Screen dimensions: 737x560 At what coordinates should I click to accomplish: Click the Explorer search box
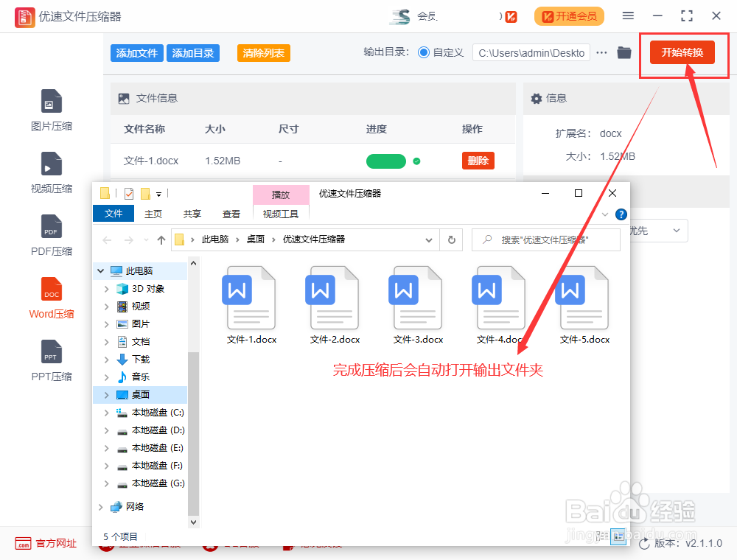(545, 240)
